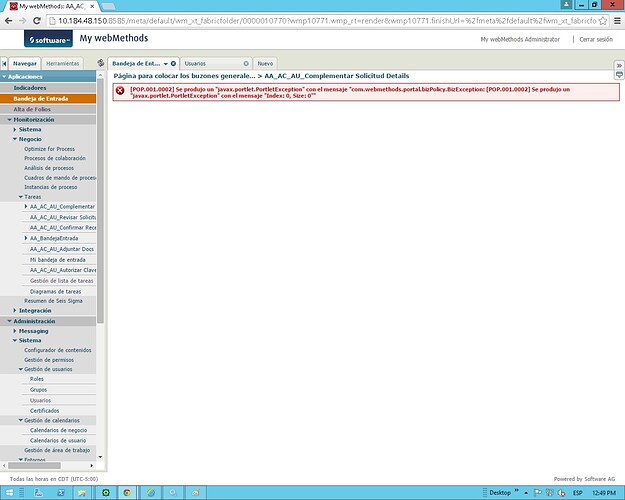The image size is (625, 500).
Task: Open Análisis de procesos
Action: 49,168
